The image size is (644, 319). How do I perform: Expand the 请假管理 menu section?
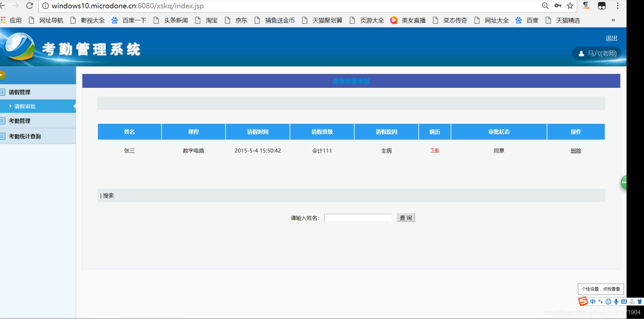pos(38,92)
